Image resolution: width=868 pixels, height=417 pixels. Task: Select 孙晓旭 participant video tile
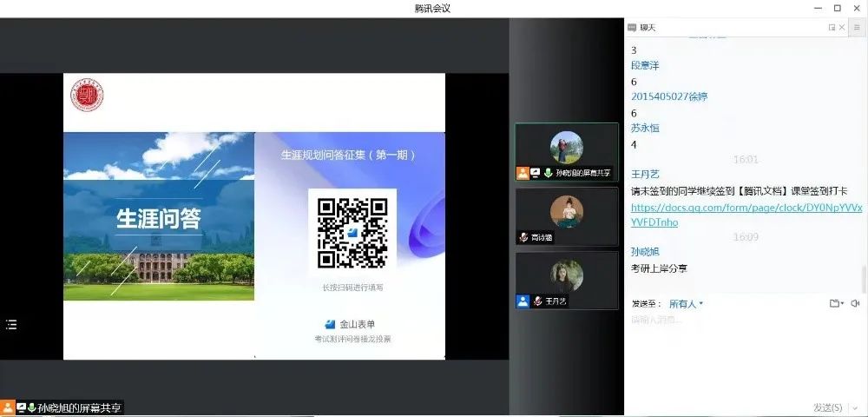point(567,152)
